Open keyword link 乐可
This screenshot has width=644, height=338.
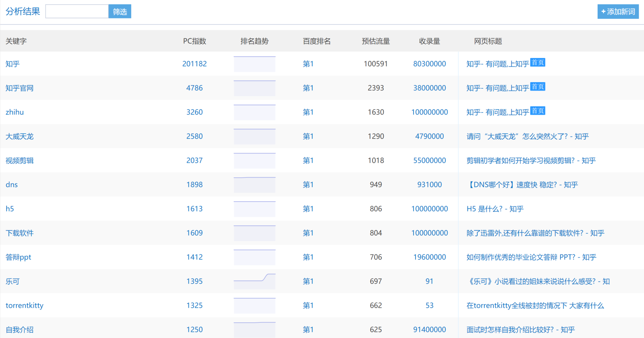pos(13,281)
